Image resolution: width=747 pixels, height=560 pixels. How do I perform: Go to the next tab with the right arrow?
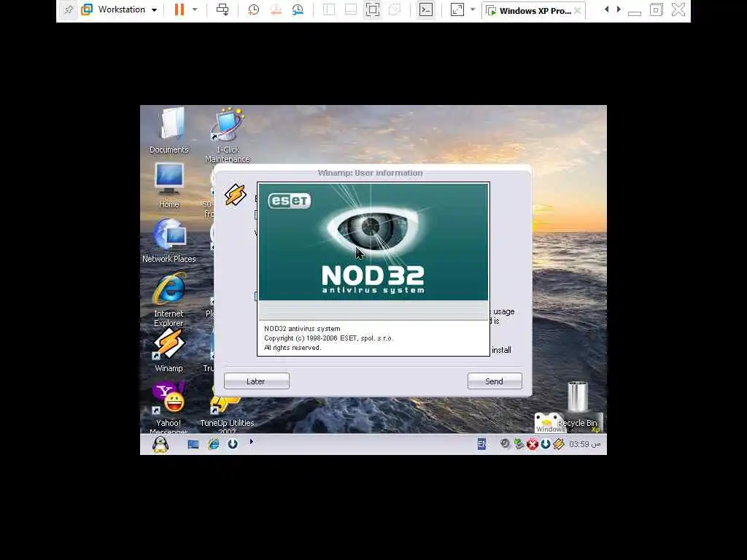click(x=619, y=9)
